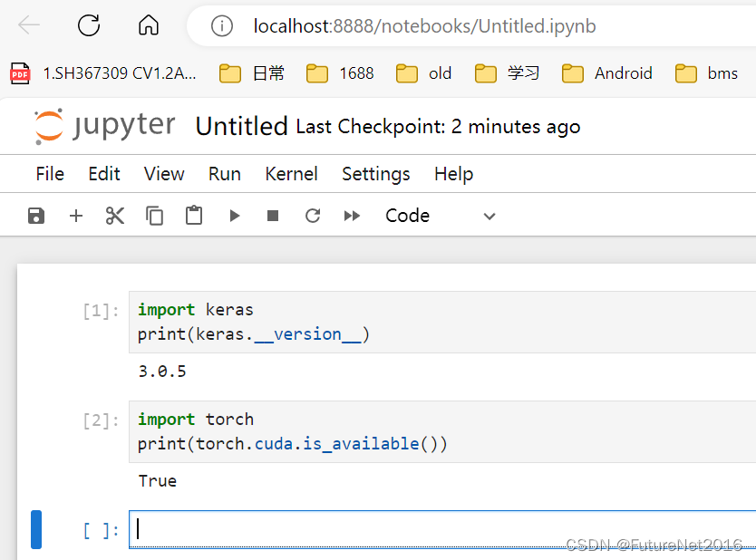Open the Settings menu
Image resolution: width=756 pixels, height=560 pixels.
coord(375,174)
